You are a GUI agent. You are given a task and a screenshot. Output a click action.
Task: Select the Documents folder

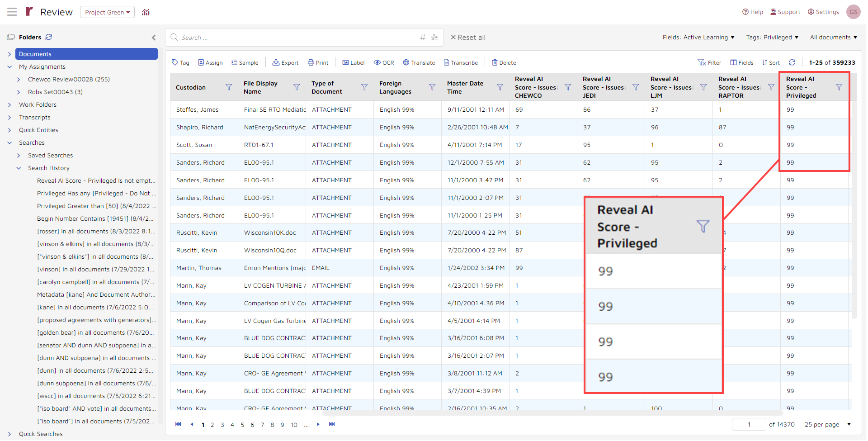86,54
